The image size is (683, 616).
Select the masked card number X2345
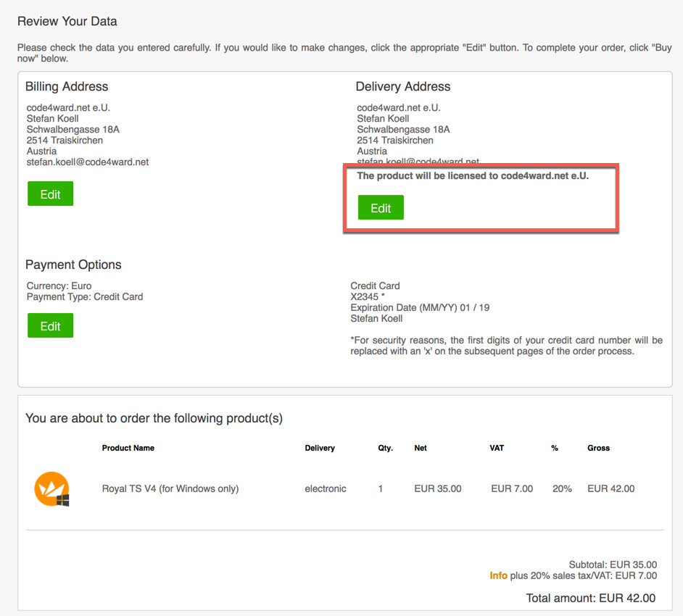(367, 297)
